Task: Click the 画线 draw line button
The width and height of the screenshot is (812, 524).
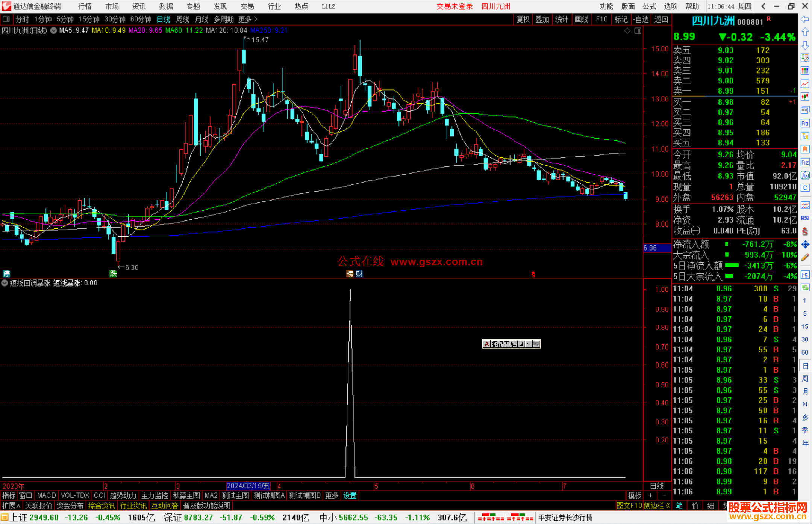Action: (581, 19)
